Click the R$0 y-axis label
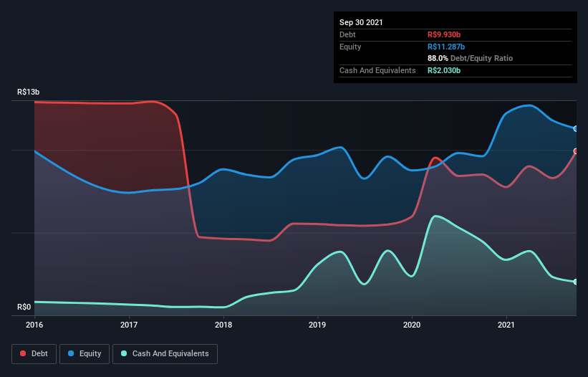Viewport: 588px width, 377px height. pos(24,307)
